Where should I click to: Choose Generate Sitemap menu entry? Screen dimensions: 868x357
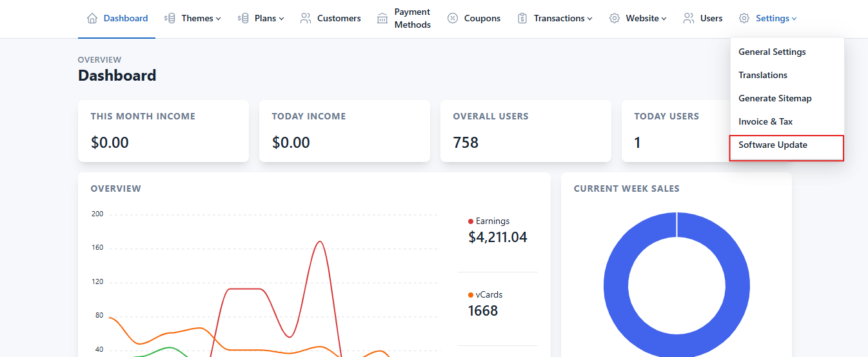coord(774,98)
